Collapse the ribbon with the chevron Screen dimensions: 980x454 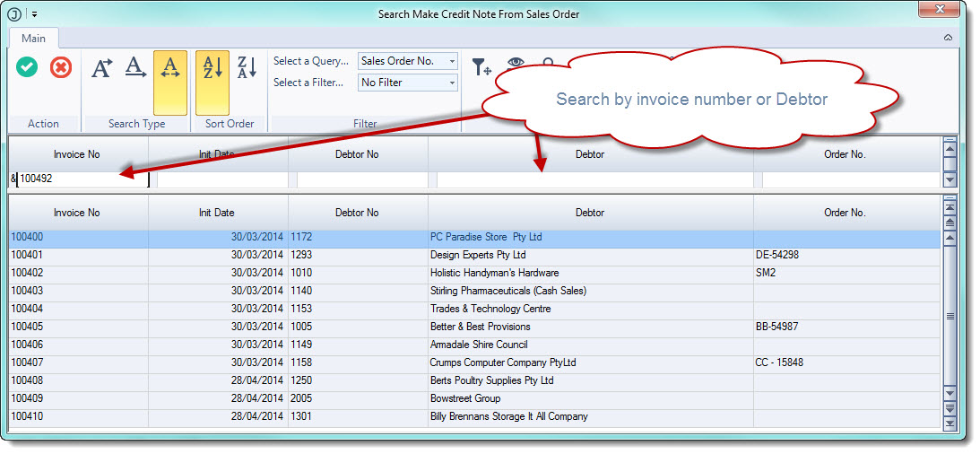(x=948, y=38)
